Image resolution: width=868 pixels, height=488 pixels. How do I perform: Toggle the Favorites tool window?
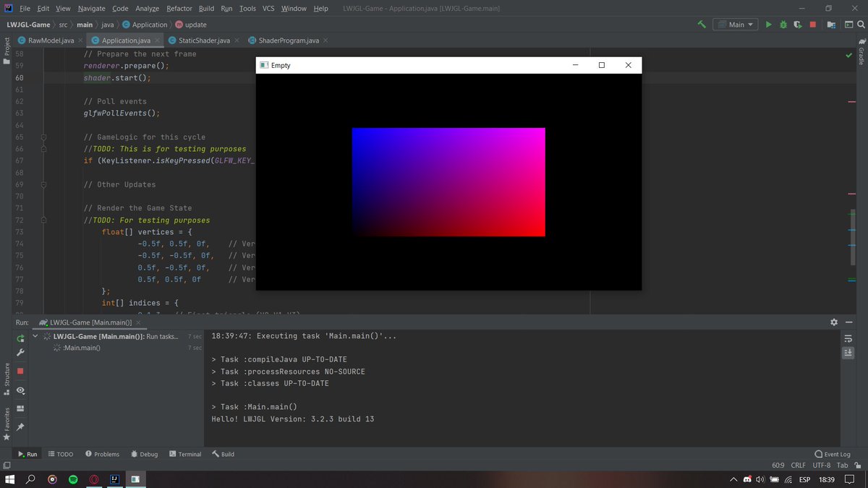coord(7,423)
